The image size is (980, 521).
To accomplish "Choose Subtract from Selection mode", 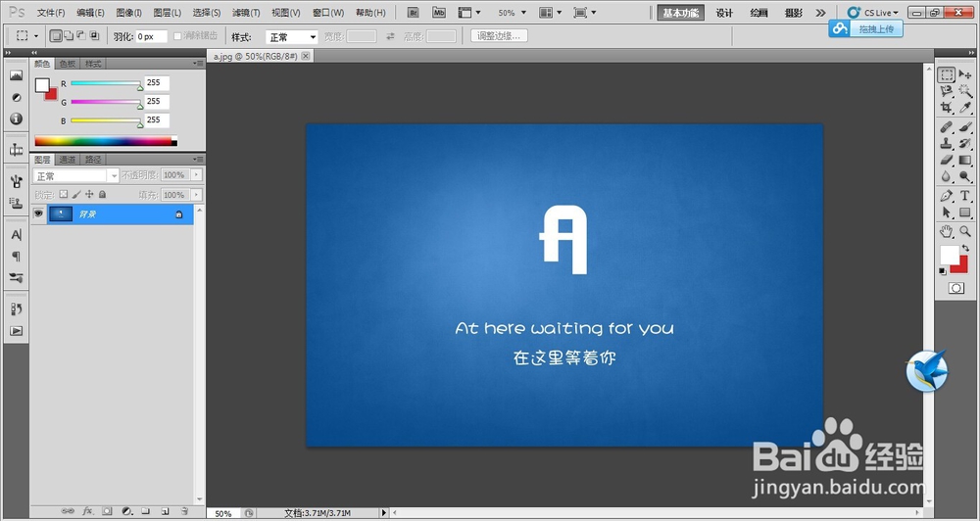I will click(81, 36).
